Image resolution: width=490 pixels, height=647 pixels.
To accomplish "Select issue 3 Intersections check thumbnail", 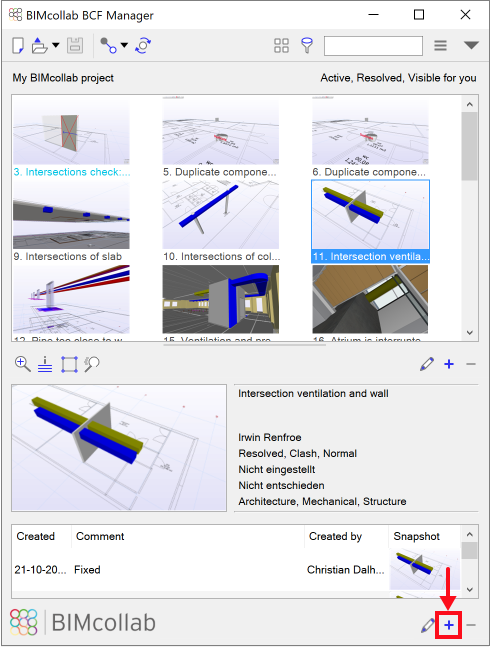I will tap(71, 137).
